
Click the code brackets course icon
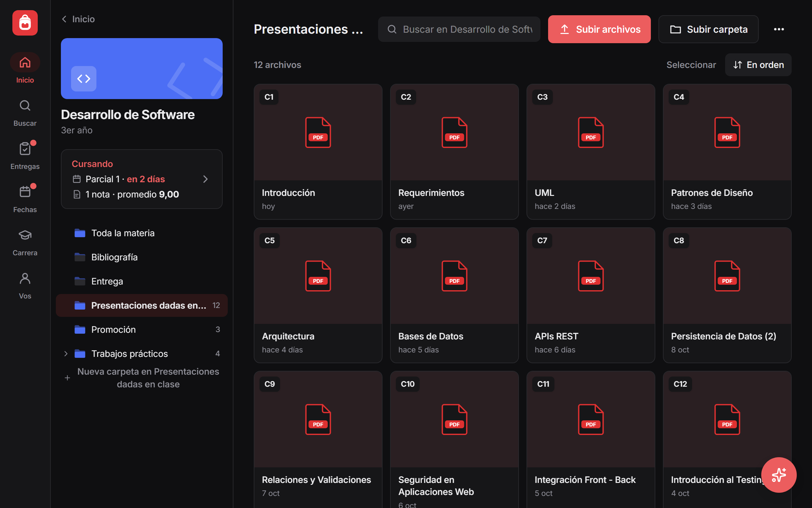pyautogui.click(x=83, y=79)
